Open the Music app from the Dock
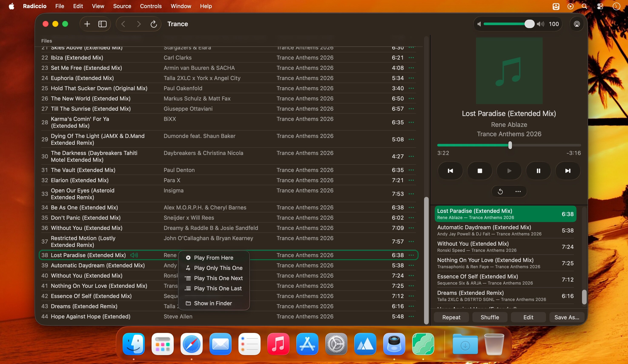The width and height of the screenshot is (628, 364). click(x=278, y=344)
